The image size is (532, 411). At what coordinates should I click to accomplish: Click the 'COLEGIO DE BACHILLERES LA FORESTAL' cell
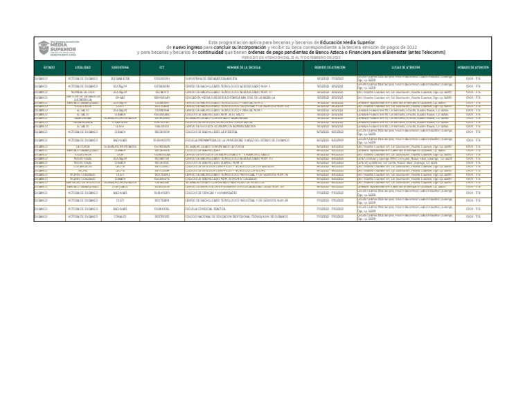(x=244, y=131)
